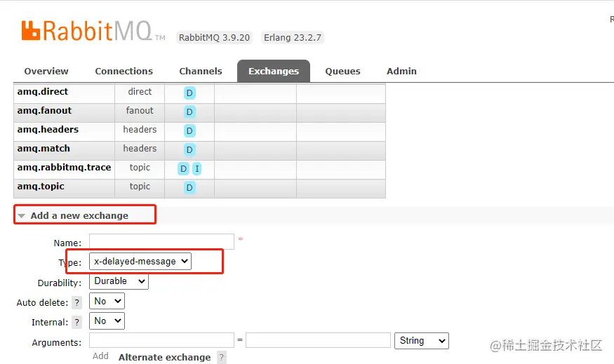Click the RabbitMQ logo

point(93,31)
